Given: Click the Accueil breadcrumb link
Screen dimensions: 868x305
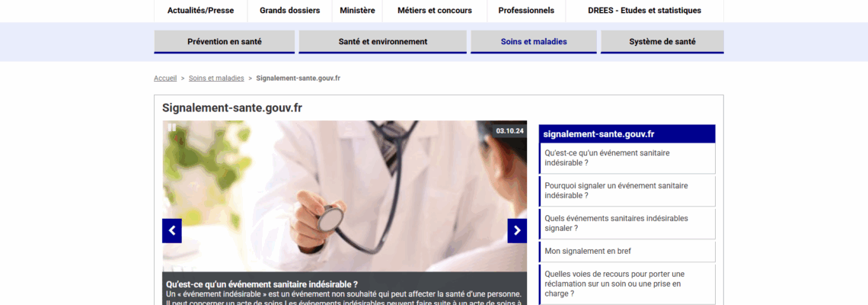Looking at the screenshot, I should pos(165,79).
